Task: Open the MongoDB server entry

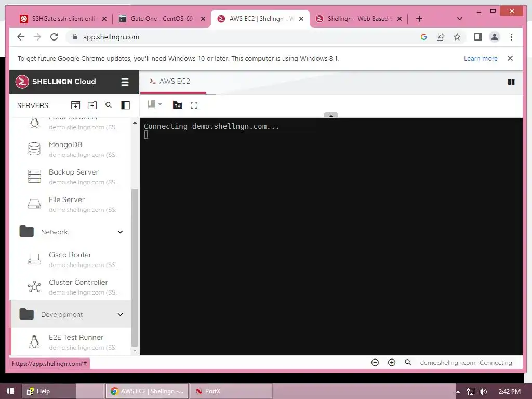Action: [71, 149]
